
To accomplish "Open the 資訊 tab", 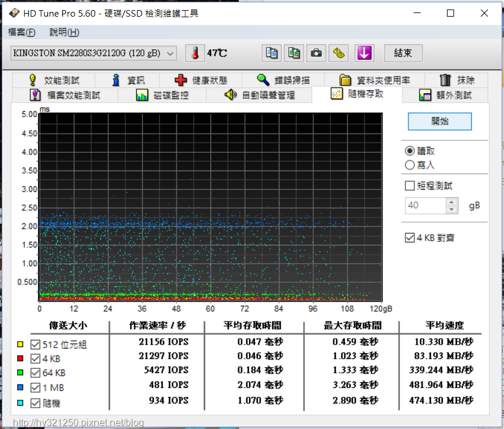I will pyautogui.click(x=128, y=80).
